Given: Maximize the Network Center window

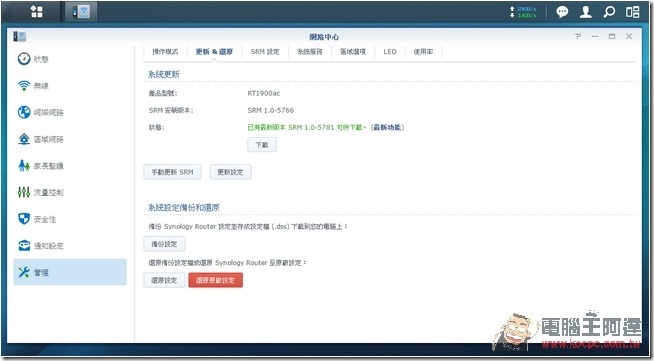Looking at the screenshot, I should 612,37.
